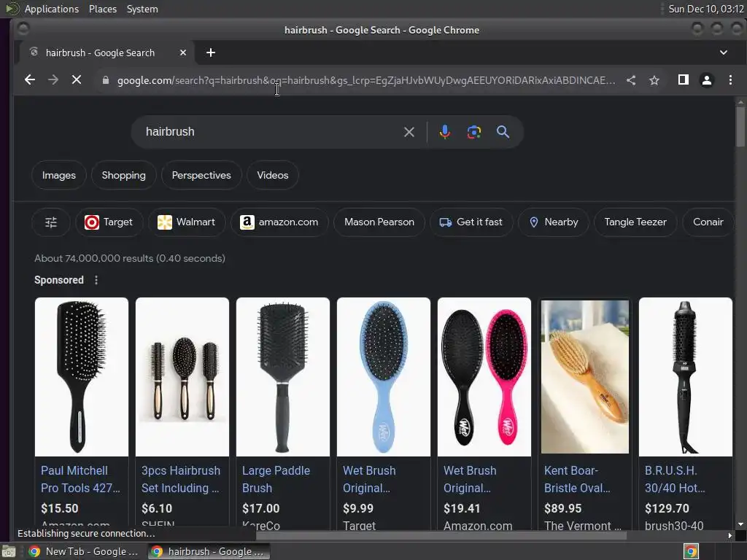Apply the Tangle Teezer filter chip
Image resolution: width=747 pixels, height=560 pixels.
click(635, 222)
